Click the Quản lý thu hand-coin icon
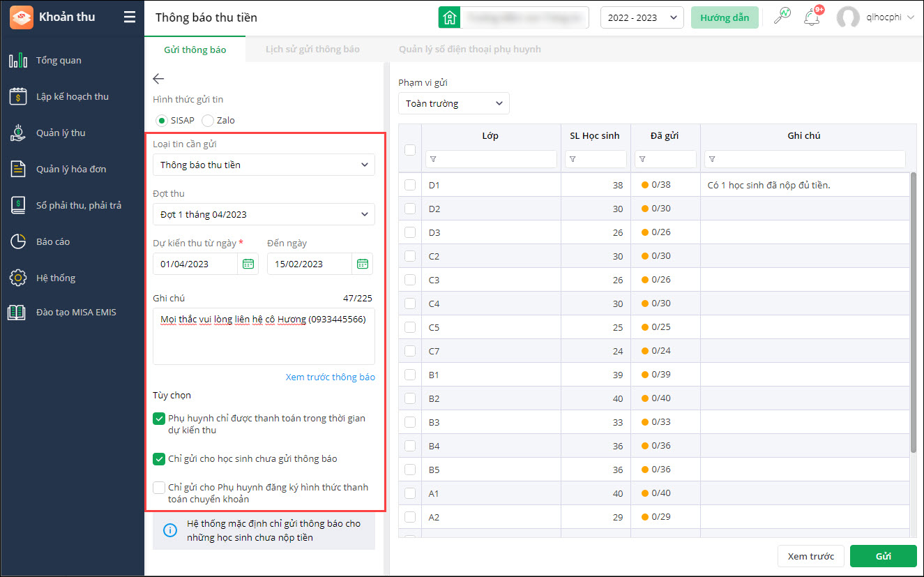 click(x=18, y=133)
